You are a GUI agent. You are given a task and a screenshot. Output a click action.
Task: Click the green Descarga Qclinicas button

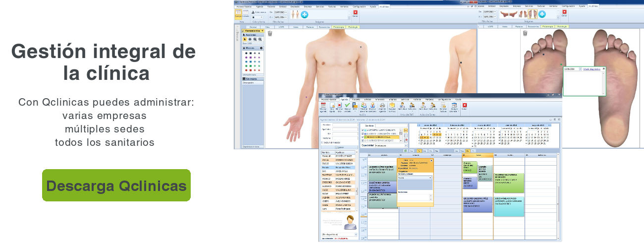(x=116, y=186)
